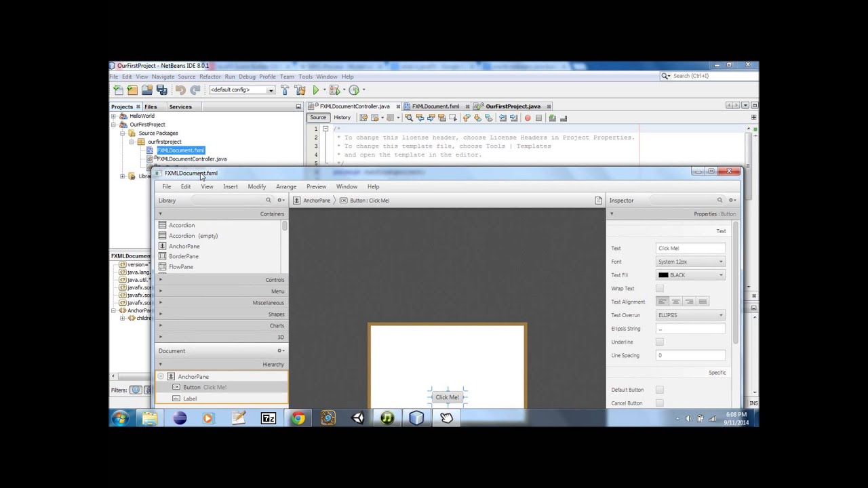Click the Scene Builder icon in the taskbar
Image resolution: width=868 pixels, height=488 pixels.
click(x=446, y=418)
